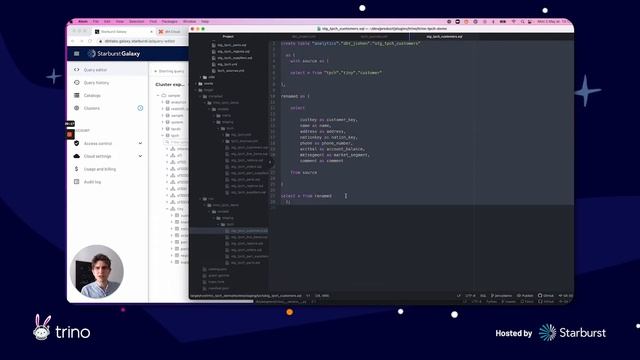This screenshot has height=360, width=640.
Task: Click the browser address bar
Action: pyautogui.click(x=141, y=41)
